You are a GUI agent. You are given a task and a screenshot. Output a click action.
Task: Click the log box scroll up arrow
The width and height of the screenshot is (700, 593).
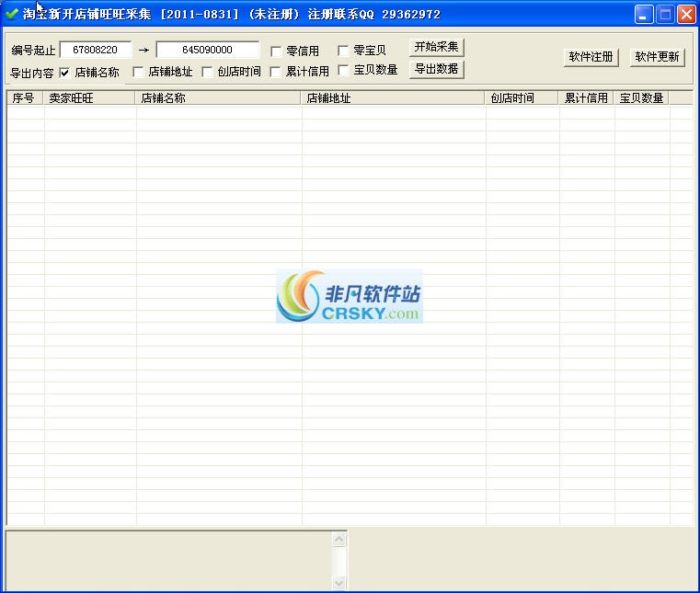[x=339, y=540]
